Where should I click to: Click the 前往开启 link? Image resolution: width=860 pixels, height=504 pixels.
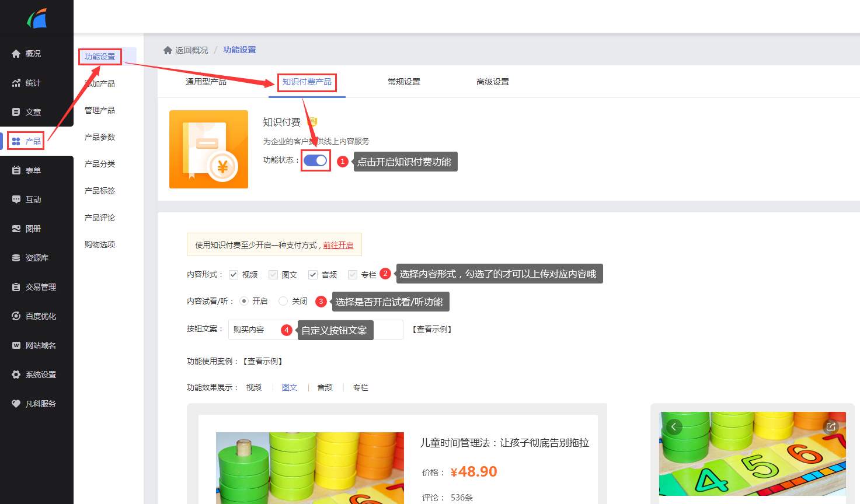click(x=338, y=245)
